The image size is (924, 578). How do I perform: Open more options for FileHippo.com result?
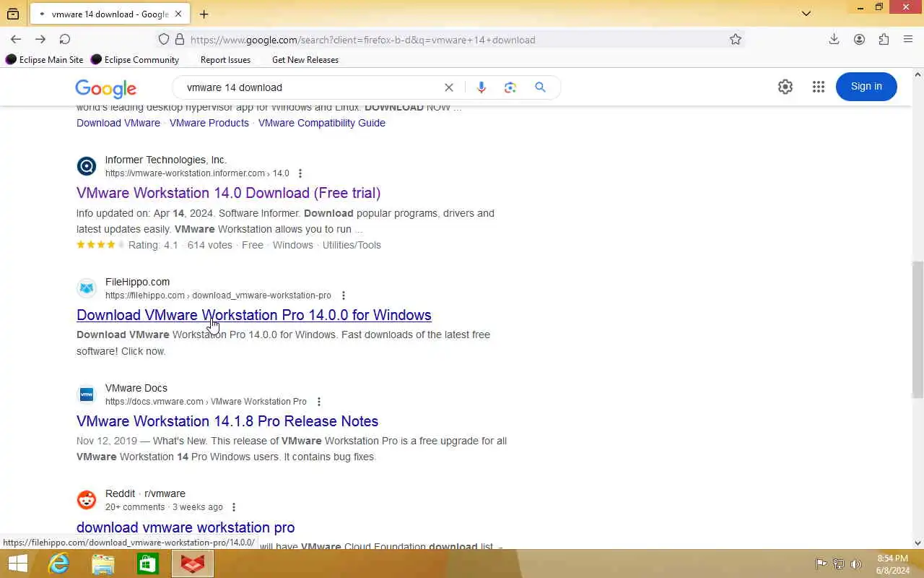pyautogui.click(x=344, y=296)
